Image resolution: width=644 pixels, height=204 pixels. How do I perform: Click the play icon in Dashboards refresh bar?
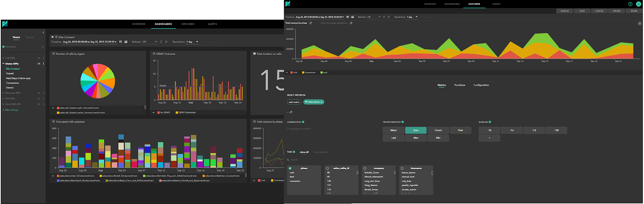pos(166,42)
